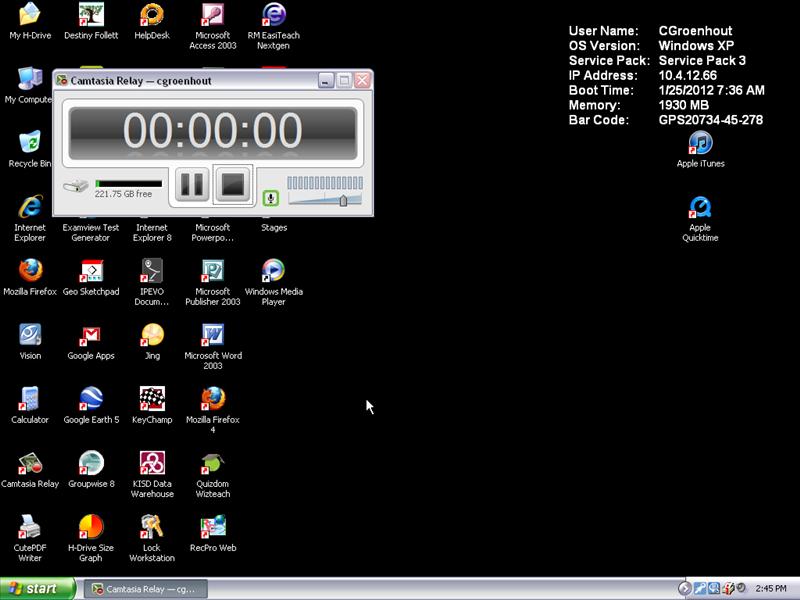
Task: Close the Camtasia Relay window
Action: pyautogui.click(x=362, y=80)
